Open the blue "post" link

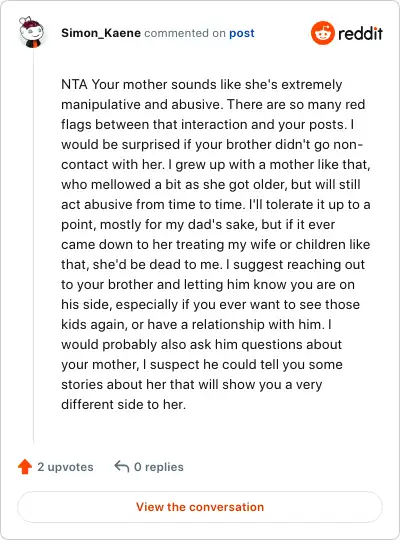(x=242, y=33)
